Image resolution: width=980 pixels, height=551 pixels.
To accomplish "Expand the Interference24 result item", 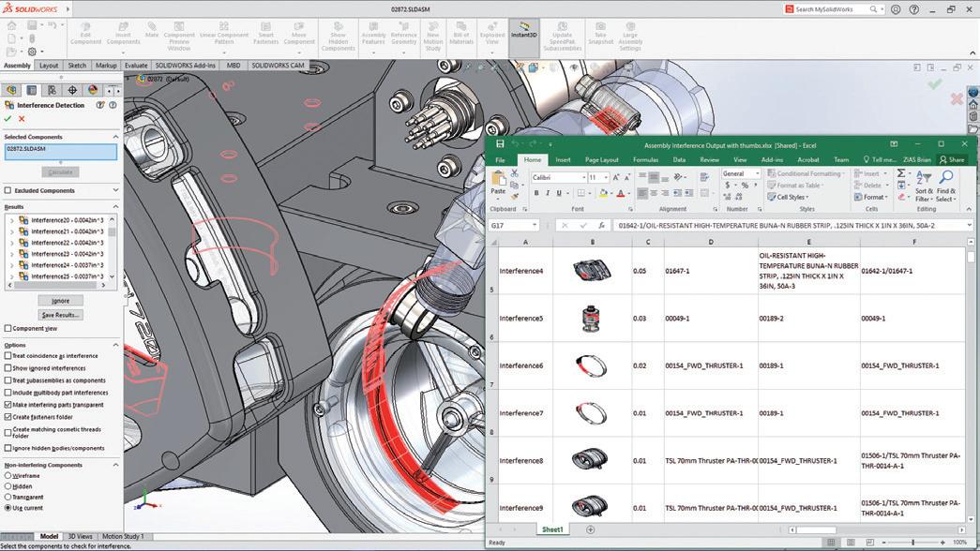I will (12, 265).
